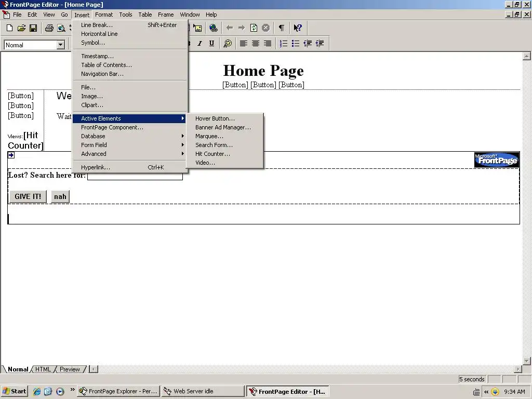
Task: Toggle Italic formatting
Action: [x=200, y=44]
